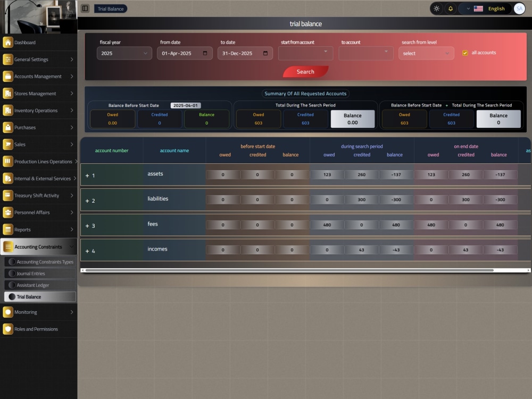
Task: Open the Trial Balance top tab
Action: [x=111, y=9]
